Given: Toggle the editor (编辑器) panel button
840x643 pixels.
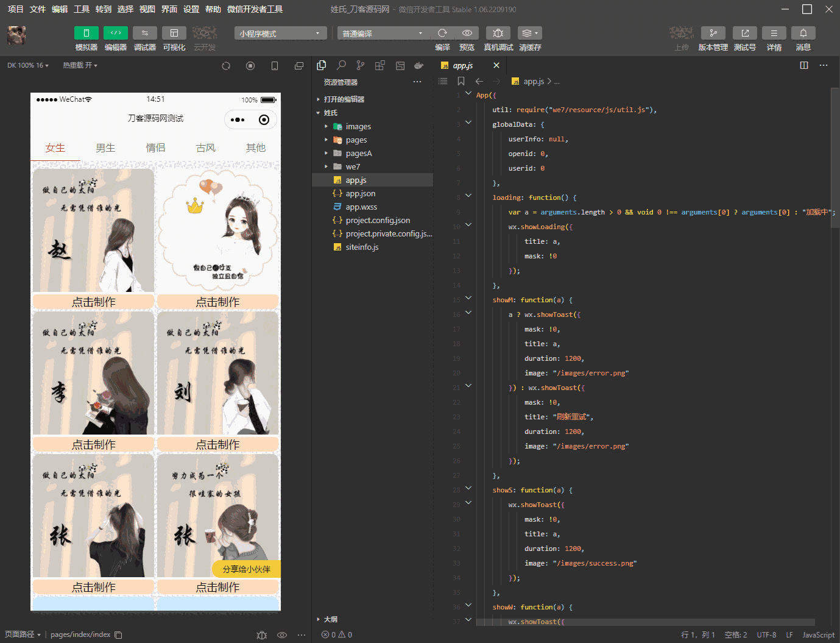Looking at the screenshot, I should click(x=115, y=33).
